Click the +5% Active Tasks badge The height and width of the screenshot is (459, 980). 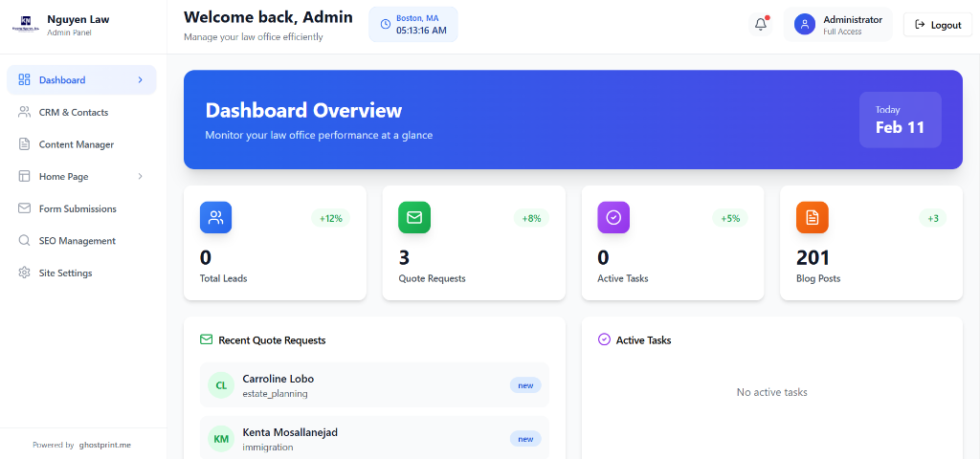(x=730, y=218)
